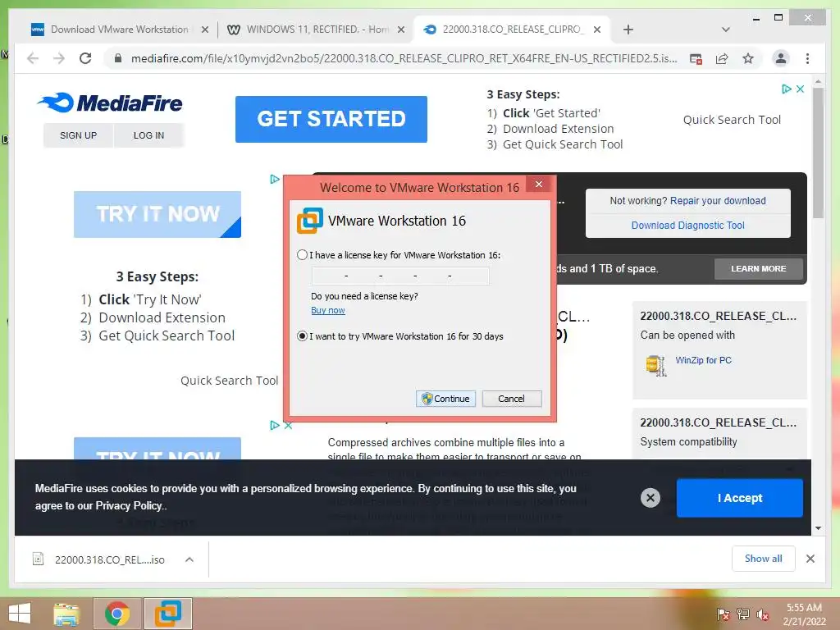The width and height of the screenshot is (840, 630).
Task: Click the 22000.318.CO_RELEASE_CL... System compatibility card
Action: pyautogui.click(x=719, y=433)
